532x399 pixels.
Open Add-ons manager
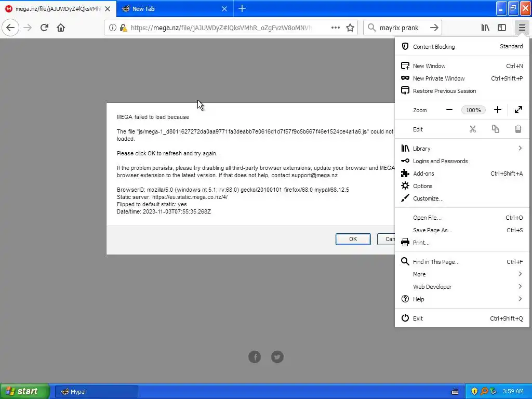tap(462, 174)
